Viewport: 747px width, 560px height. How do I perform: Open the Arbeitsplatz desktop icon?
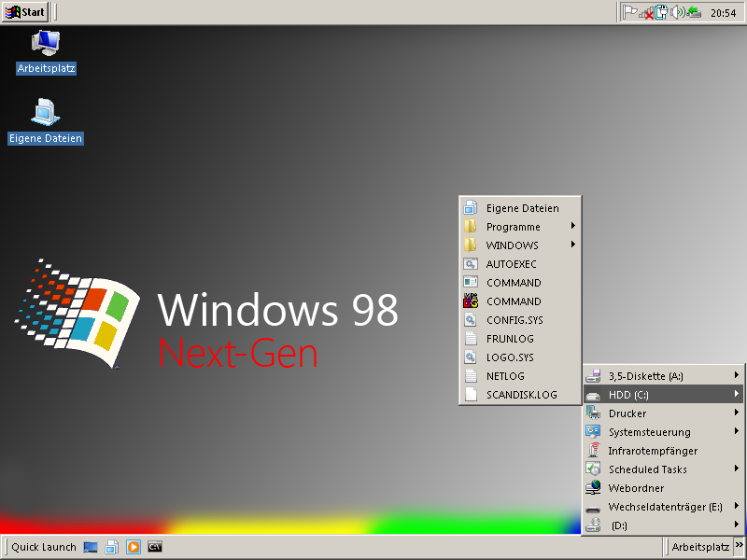tap(46, 44)
